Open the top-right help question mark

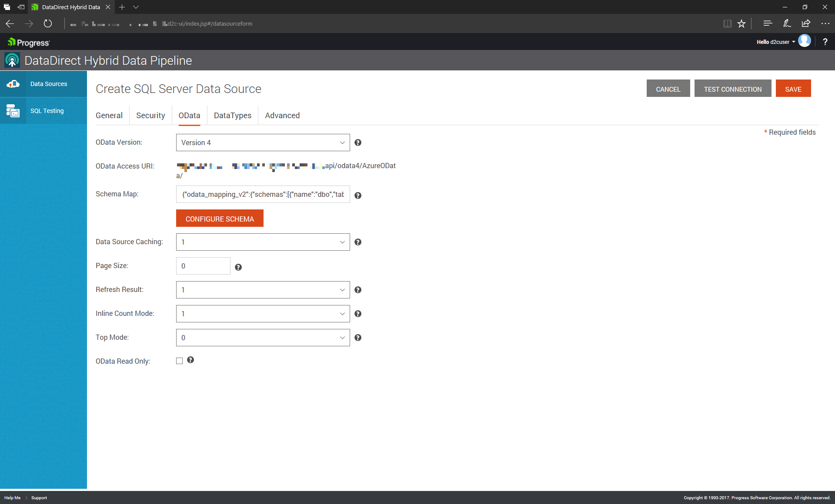[x=825, y=42]
